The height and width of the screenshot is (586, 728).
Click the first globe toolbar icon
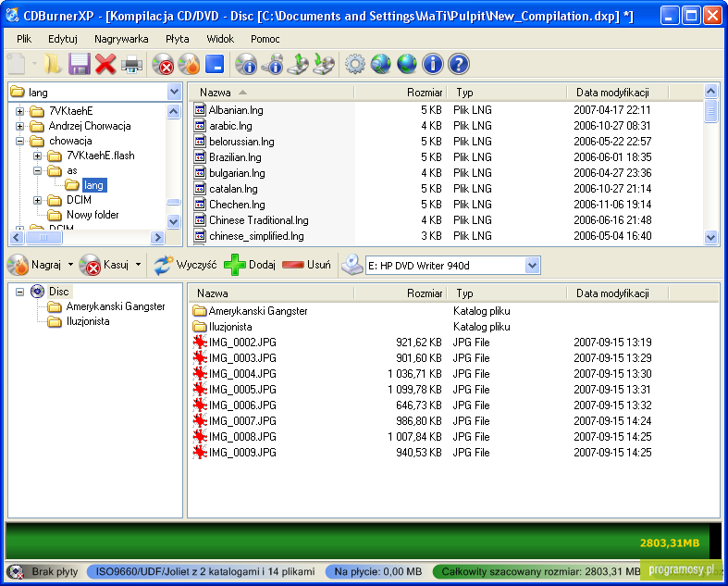click(381, 64)
